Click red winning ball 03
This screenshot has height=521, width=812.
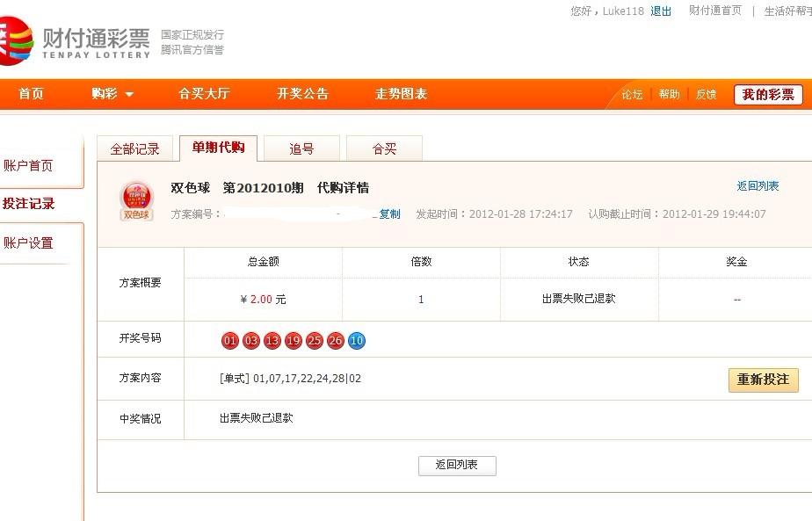point(251,341)
